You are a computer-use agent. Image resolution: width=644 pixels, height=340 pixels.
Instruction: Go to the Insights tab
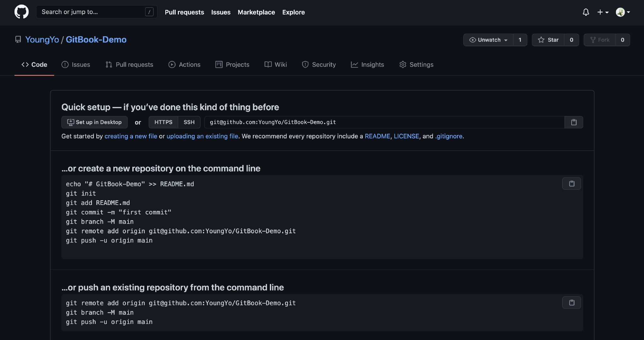point(367,65)
